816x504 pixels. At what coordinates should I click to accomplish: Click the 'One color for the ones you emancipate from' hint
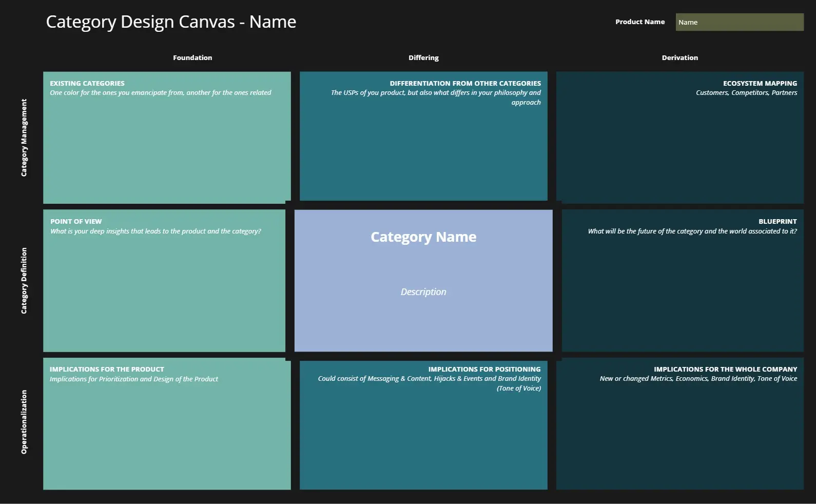(x=161, y=93)
